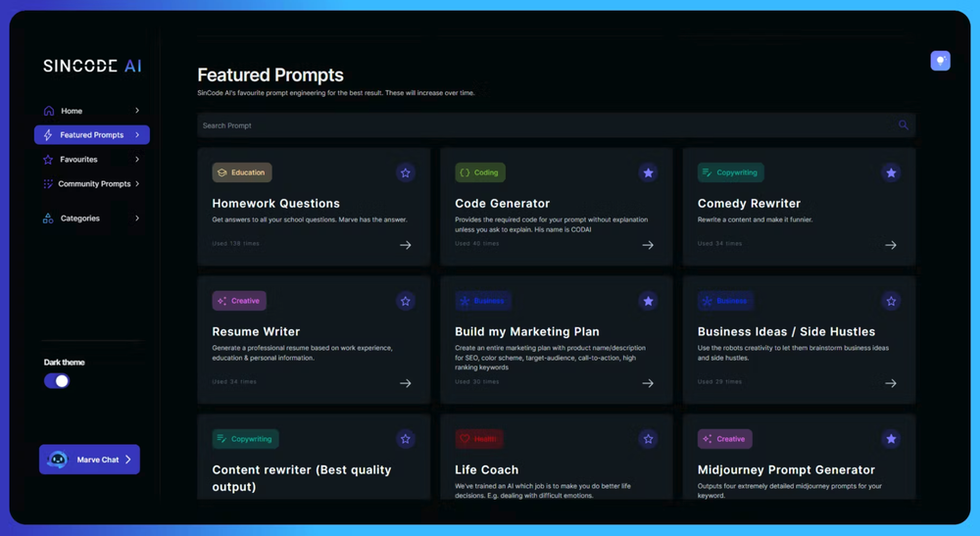Expand the Home chevron in sidebar
The image size is (980, 536).
(137, 111)
